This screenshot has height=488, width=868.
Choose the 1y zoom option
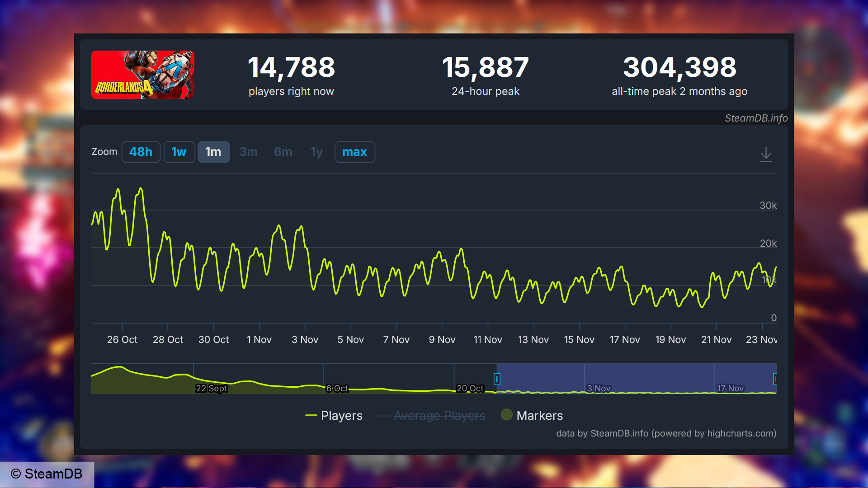click(x=317, y=152)
